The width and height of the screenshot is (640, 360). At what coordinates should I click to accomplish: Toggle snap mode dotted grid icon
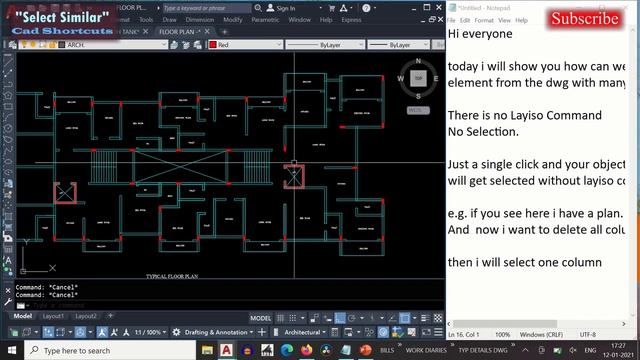pyautogui.click(x=293, y=318)
